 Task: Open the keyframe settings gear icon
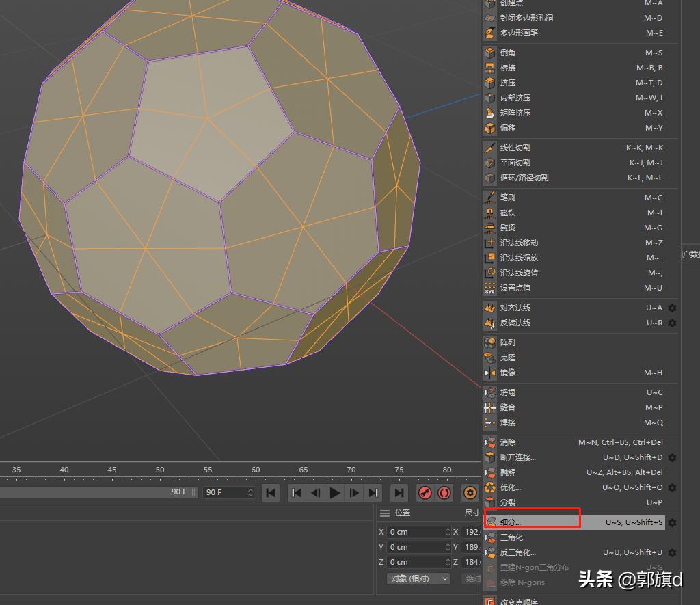click(470, 493)
